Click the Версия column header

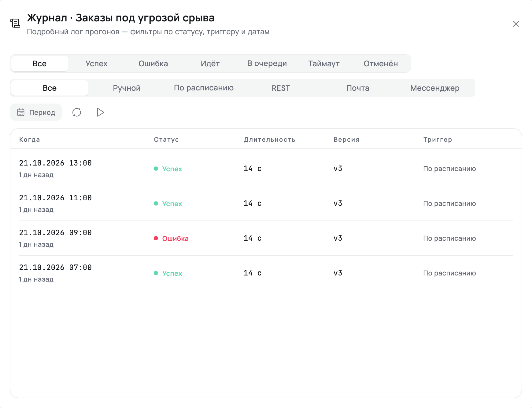point(346,140)
